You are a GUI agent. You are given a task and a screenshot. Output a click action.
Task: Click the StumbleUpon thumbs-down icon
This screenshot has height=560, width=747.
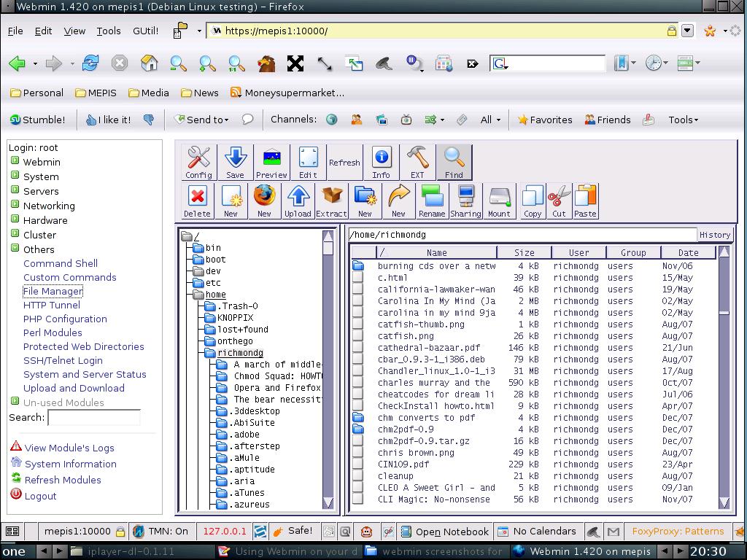point(149,120)
